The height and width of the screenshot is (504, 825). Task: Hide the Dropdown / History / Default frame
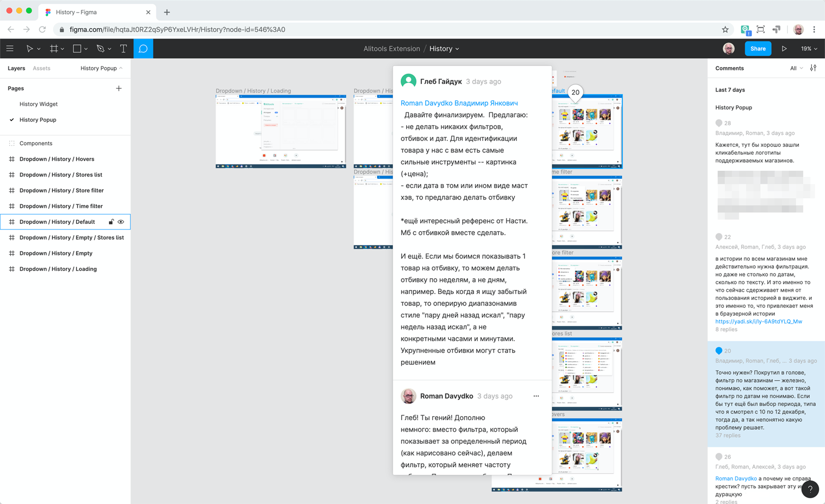coord(121,221)
